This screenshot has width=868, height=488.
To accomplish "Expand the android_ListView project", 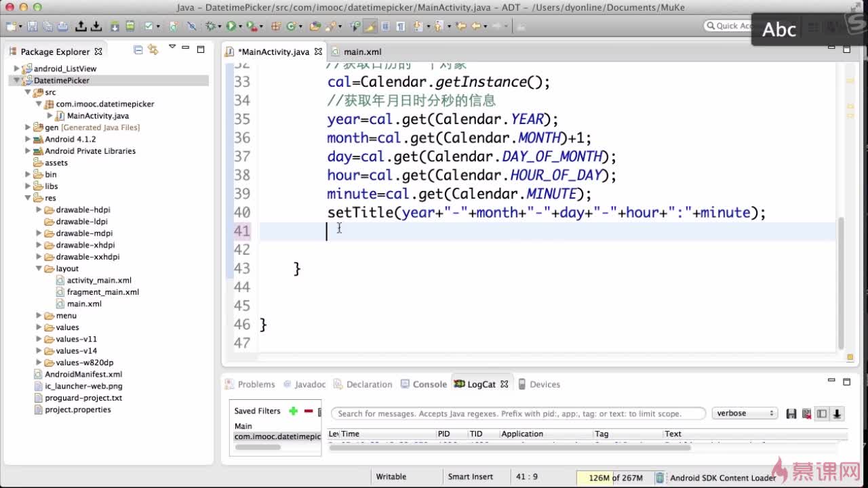I will click(x=17, y=68).
